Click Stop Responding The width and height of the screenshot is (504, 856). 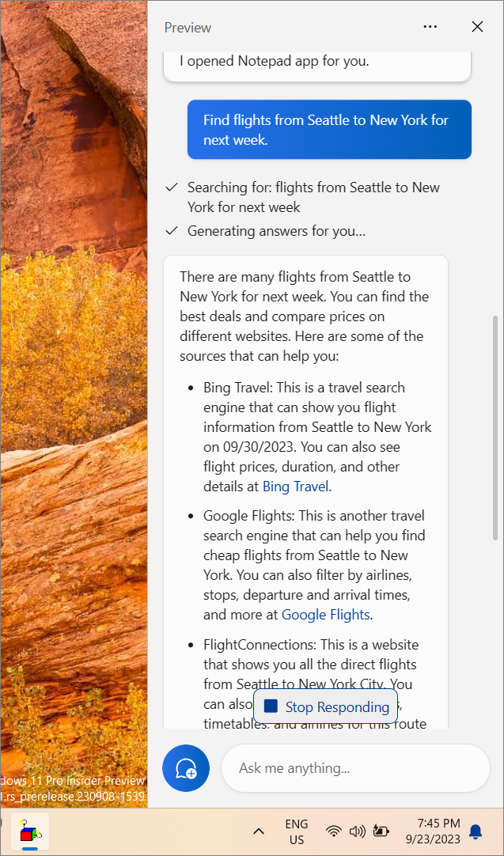coord(325,706)
